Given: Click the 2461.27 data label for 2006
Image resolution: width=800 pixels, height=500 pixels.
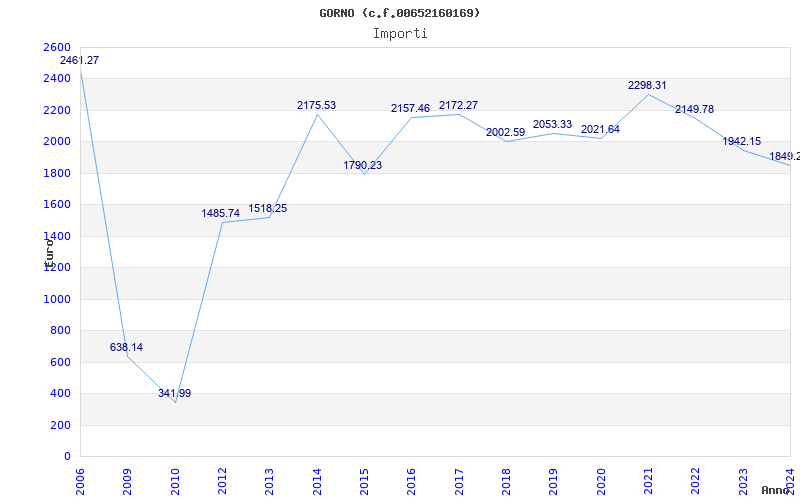Looking at the screenshot, I should [80, 61].
